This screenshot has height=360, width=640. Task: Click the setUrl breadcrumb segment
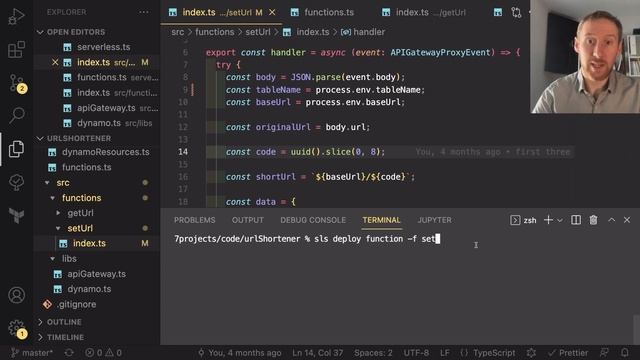pyautogui.click(x=258, y=32)
